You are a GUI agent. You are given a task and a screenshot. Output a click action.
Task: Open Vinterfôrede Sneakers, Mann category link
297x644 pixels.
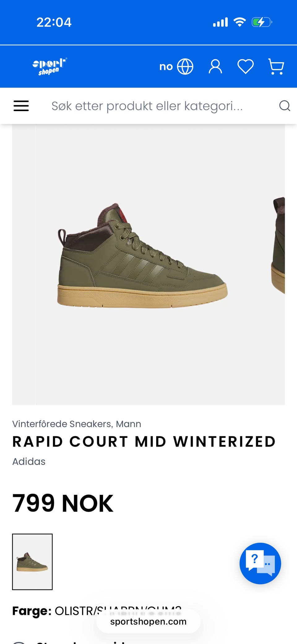click(77, 424)
